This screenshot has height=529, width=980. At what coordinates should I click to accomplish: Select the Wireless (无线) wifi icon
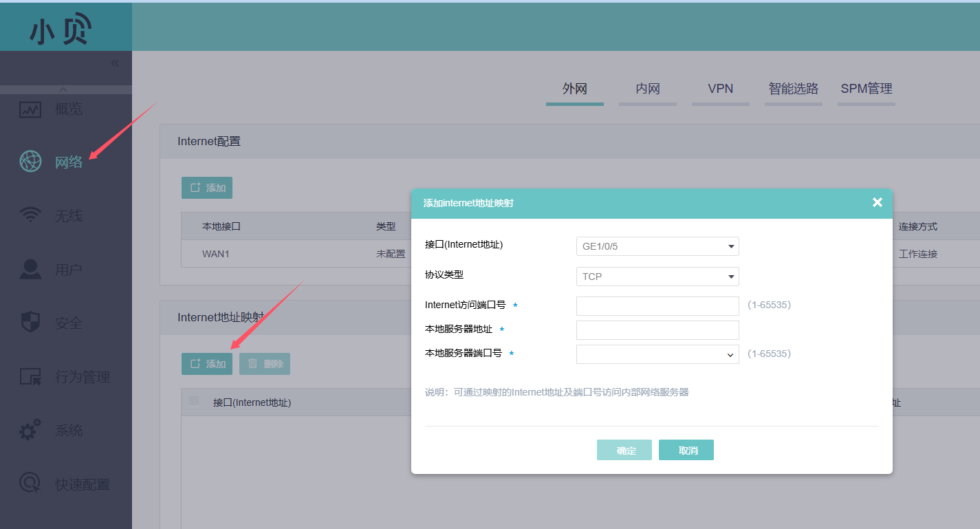click(x=30, y=215)
